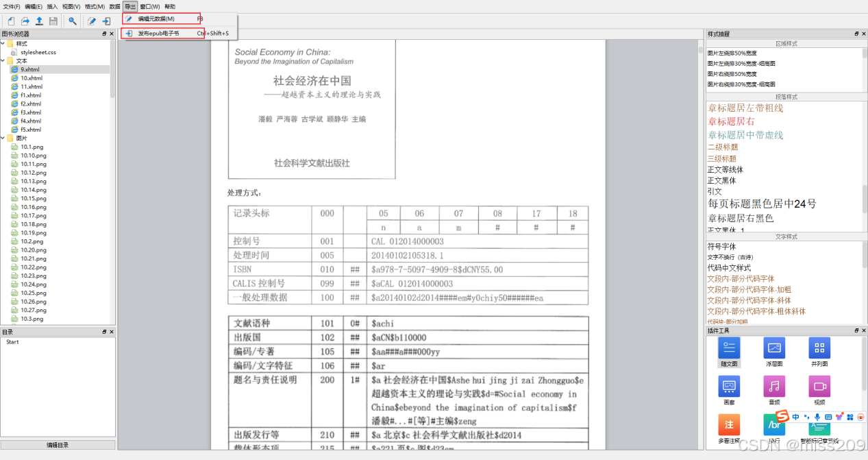Select 11.xhtml in book browser

pyautogui.click(x=32, y=86)
